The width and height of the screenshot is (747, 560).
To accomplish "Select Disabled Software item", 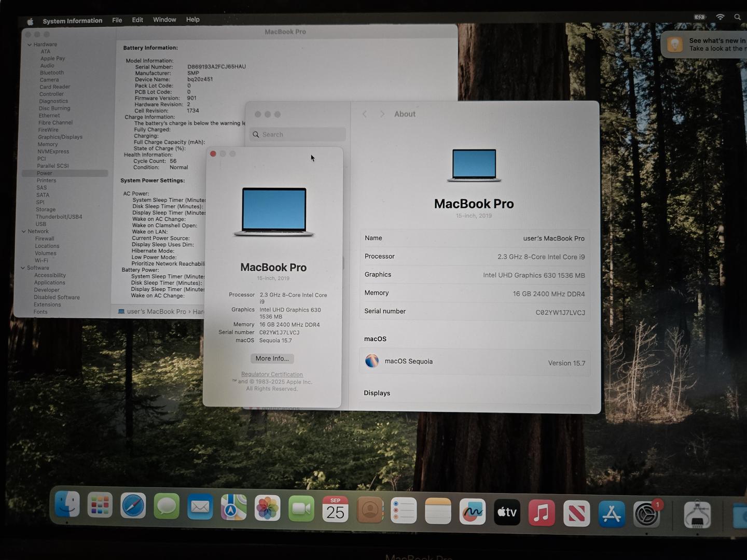I will (57, 297).
